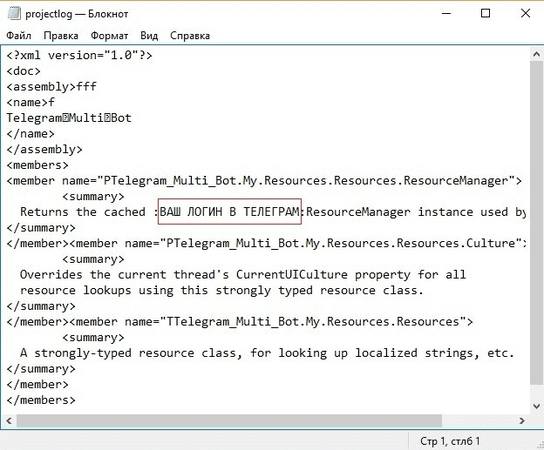Click the final '</members>' line
Viewport: 544px width, 450px height.
41,400
